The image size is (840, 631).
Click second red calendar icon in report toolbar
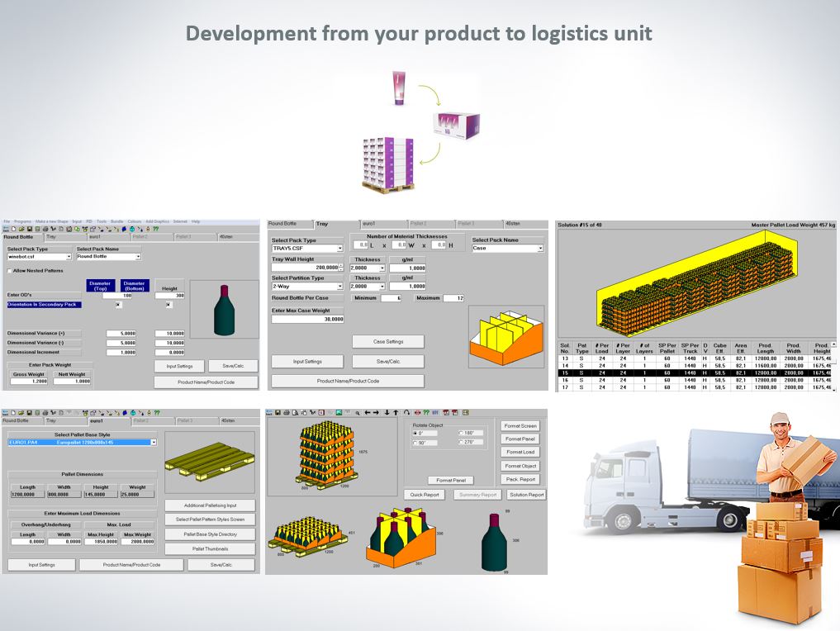pyautogui.click(x=455, y=412)
